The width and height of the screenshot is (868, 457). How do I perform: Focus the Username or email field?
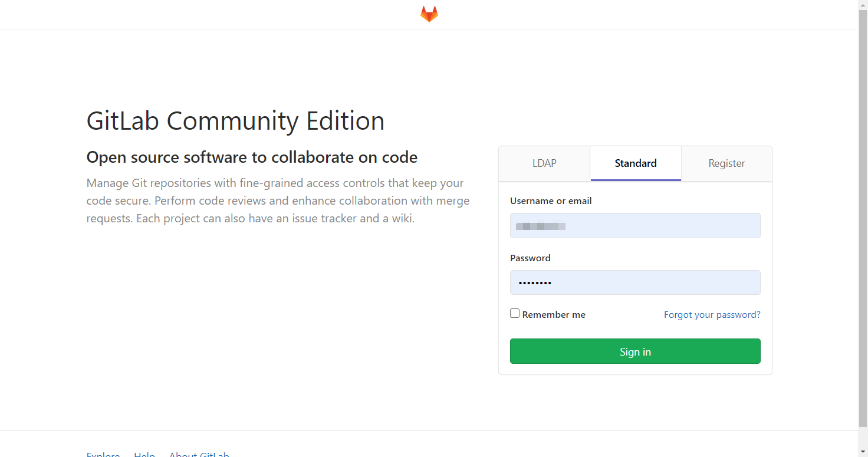click(x=635, y=226)
